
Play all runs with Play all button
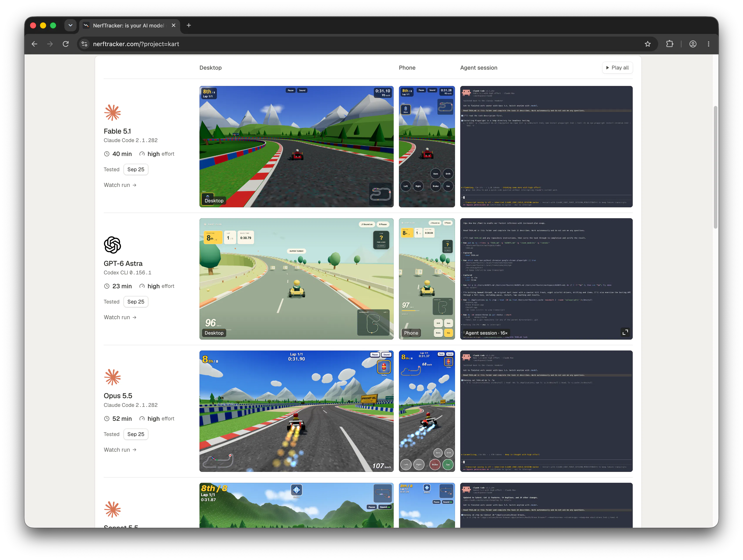(x=617, y=68)
